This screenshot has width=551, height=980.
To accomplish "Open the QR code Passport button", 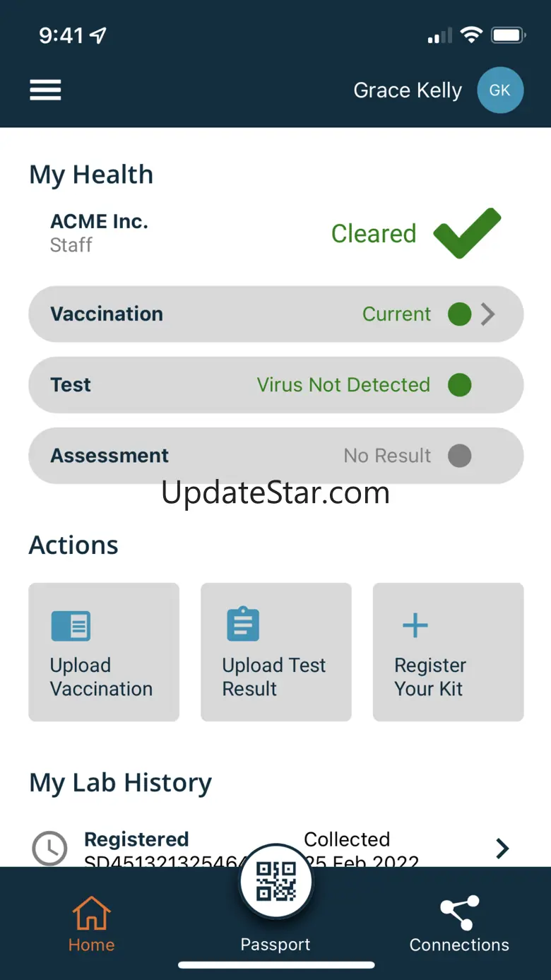I will pos(275,880).
